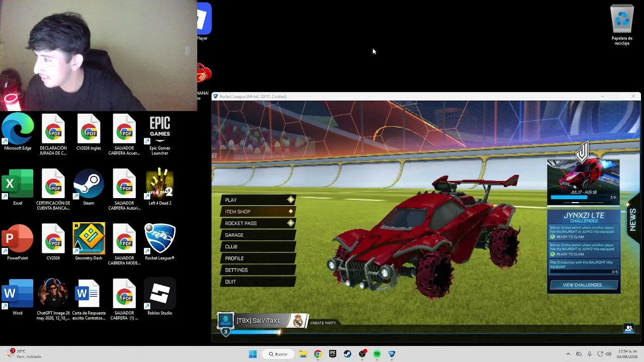Image resolution: width=644 pixels, height=362 pixels.
Task: Open File Explorer from the taskbar
Action: click(303, 354)
